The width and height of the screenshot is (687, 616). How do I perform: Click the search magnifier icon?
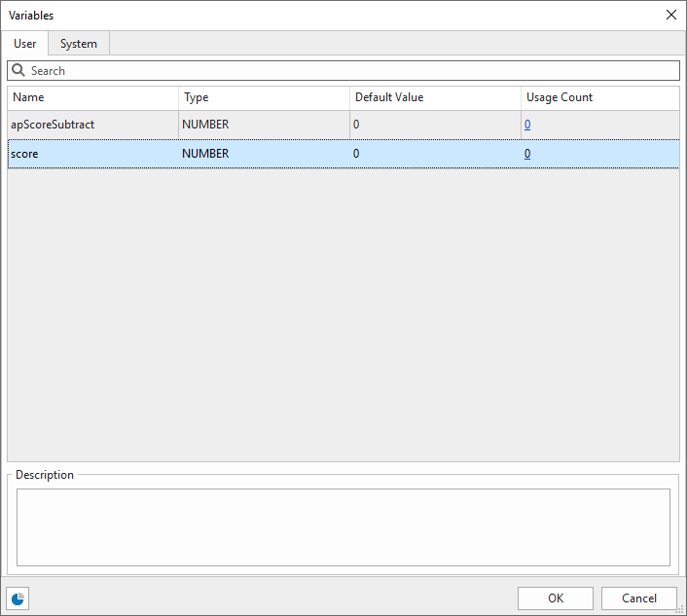[18, 70]
